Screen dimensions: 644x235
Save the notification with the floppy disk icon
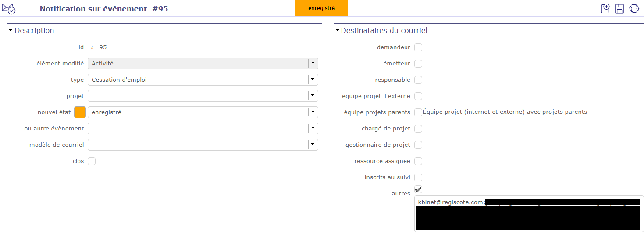click(619, 8)
